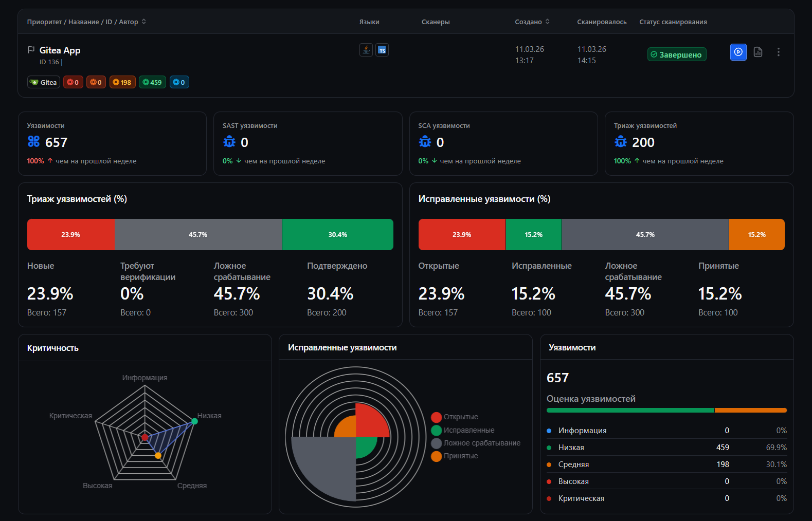Click the Завершено status badge
This screenshot has width=812, height=521.
677,54
